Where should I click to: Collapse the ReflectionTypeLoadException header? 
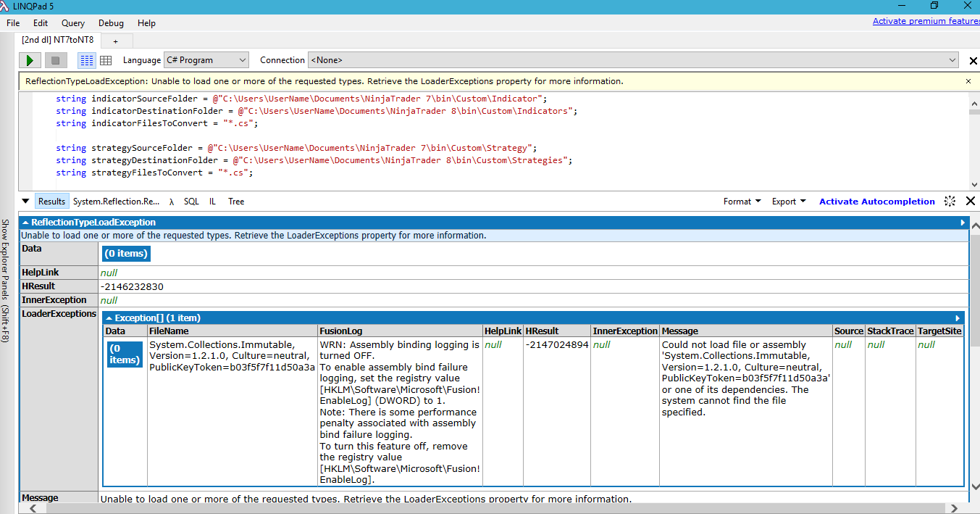click(x=25, y=223)
